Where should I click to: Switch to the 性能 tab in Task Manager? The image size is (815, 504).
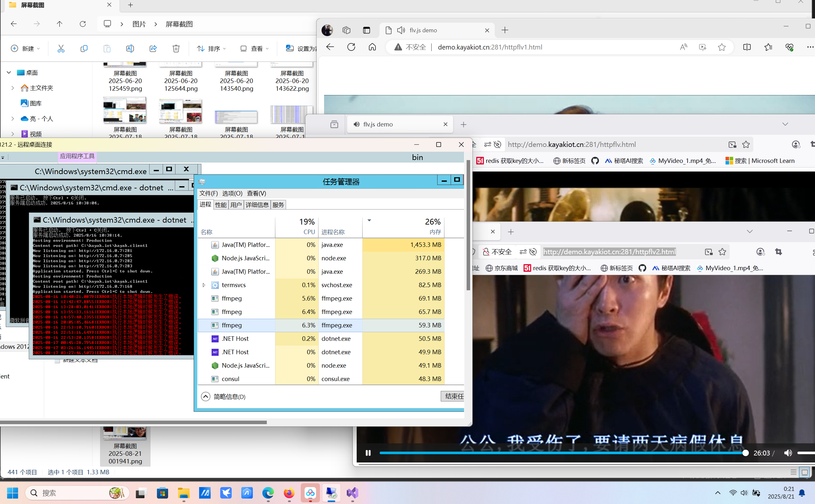point(221,204)
